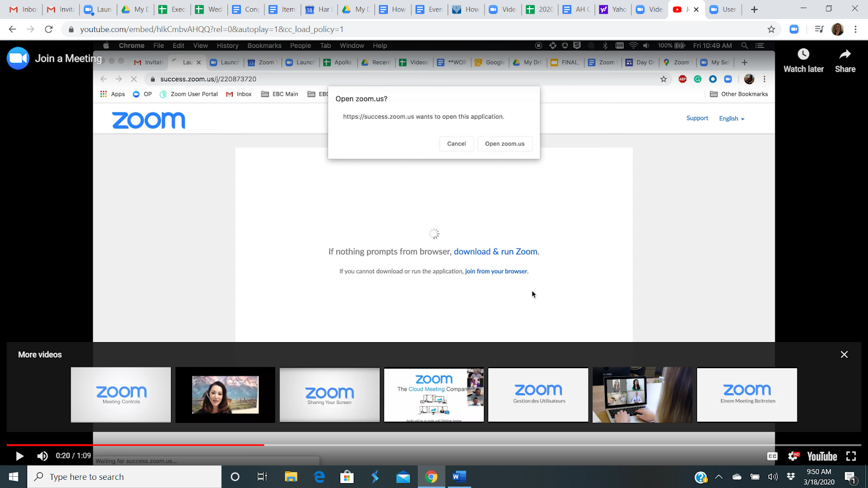Enter fullscreen mode in player
The width and height of the screenshot is (868, 488).
(851, 457)
